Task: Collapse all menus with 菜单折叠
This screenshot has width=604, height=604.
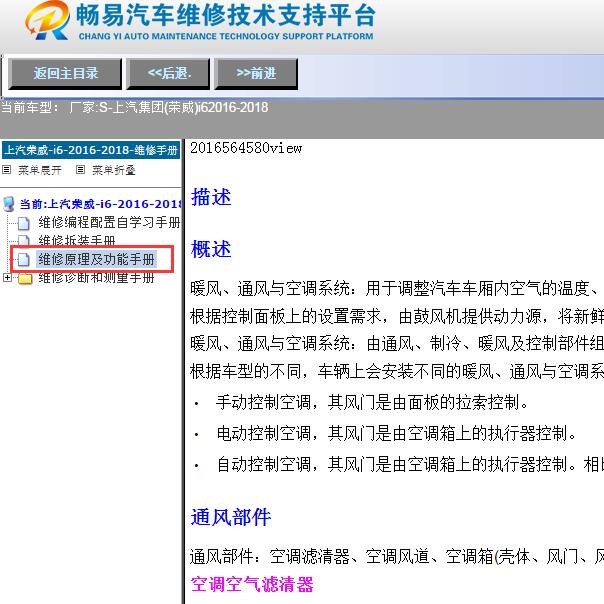Action: pos(114,170)
